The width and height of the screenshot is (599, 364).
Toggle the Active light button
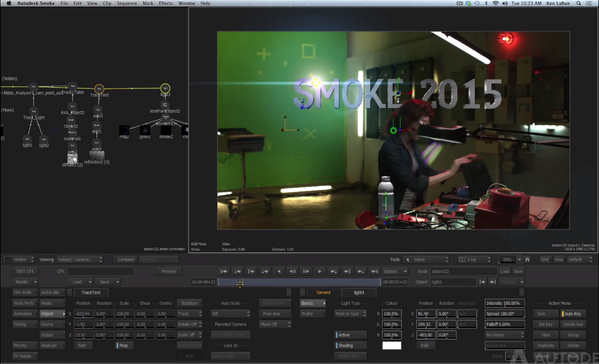coord(351,335)
